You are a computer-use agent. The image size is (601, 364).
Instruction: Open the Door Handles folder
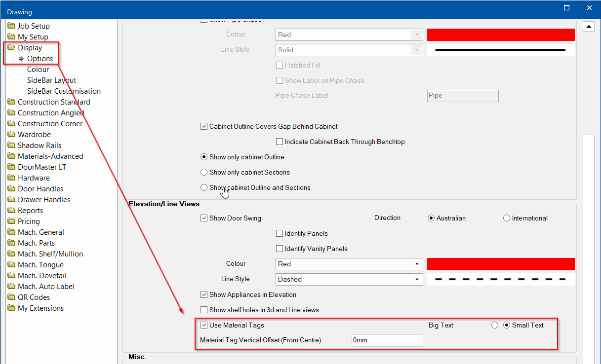tap(36, 189)
